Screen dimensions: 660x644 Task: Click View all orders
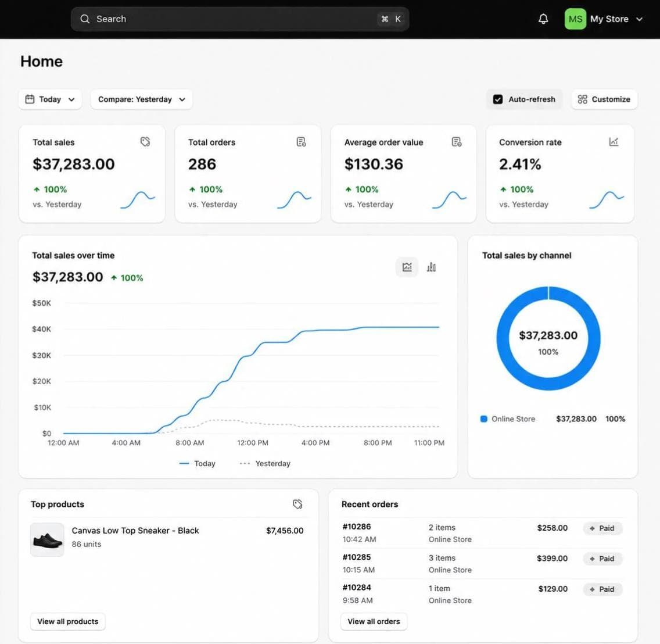374,622
